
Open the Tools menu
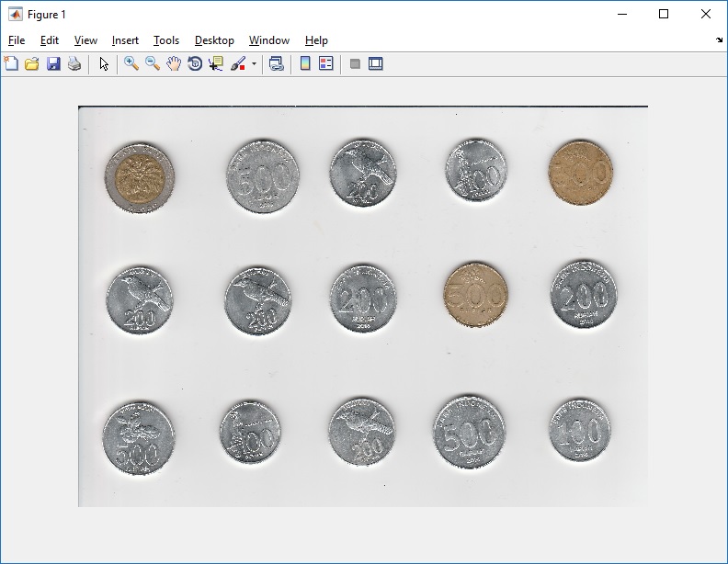(166, 40)
